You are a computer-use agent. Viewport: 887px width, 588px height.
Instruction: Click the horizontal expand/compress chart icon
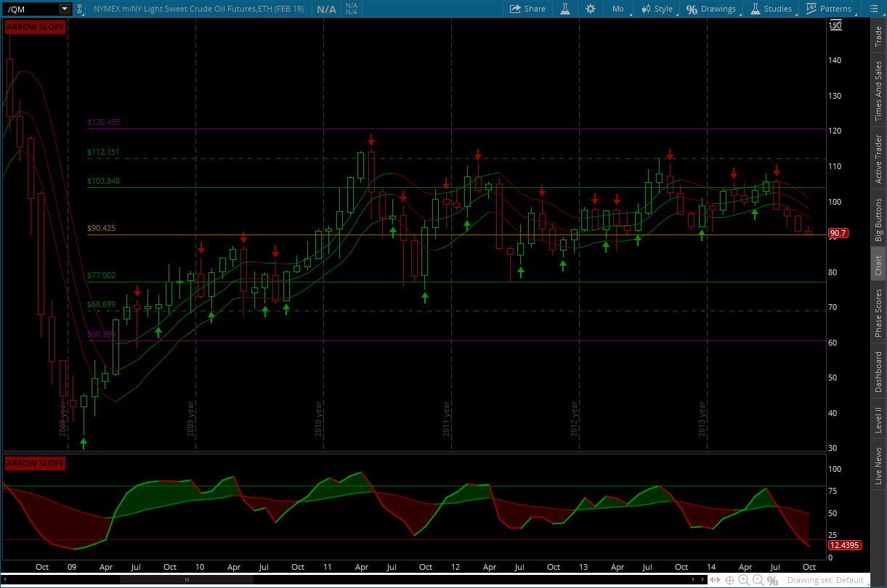click(716, 579)
